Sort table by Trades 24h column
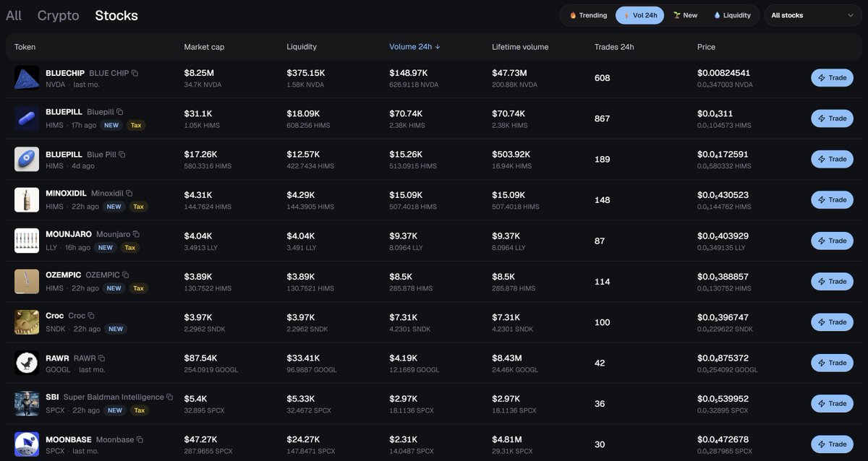Image resolution: width=868 pixels, height=461 pixels. click(614, 47)
